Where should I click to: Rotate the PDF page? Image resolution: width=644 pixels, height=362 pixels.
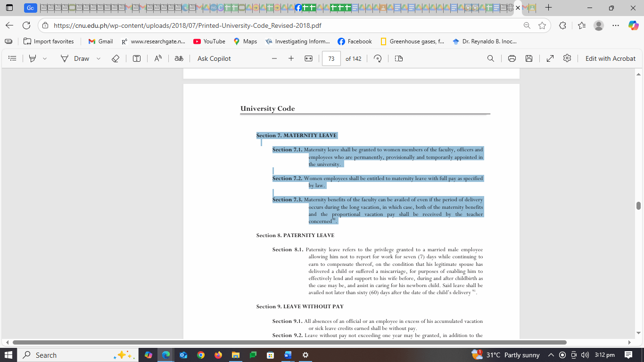[378, 58]
